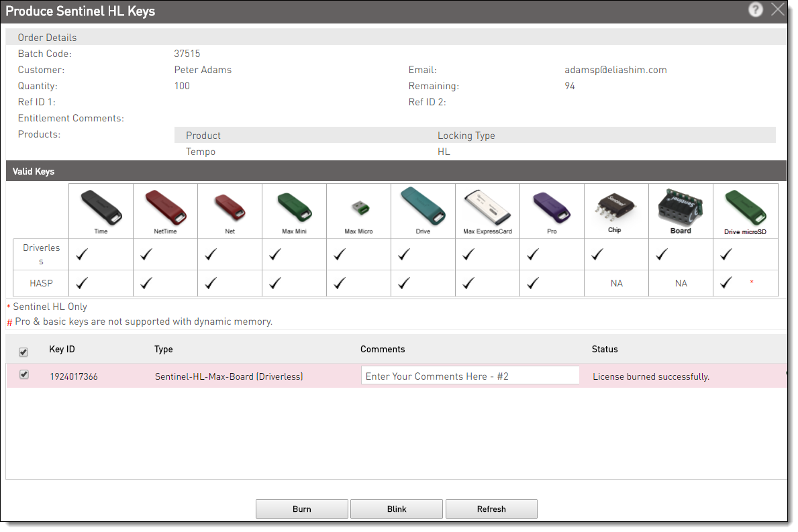
Task: Select the Max Mini key icon
Action: coord(294,208)
